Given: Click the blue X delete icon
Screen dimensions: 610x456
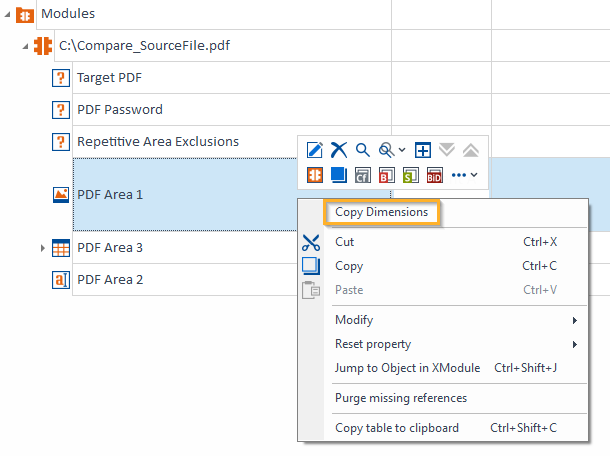Looking at the screenshot, I should pyautogui.click(x=339, y=150).
